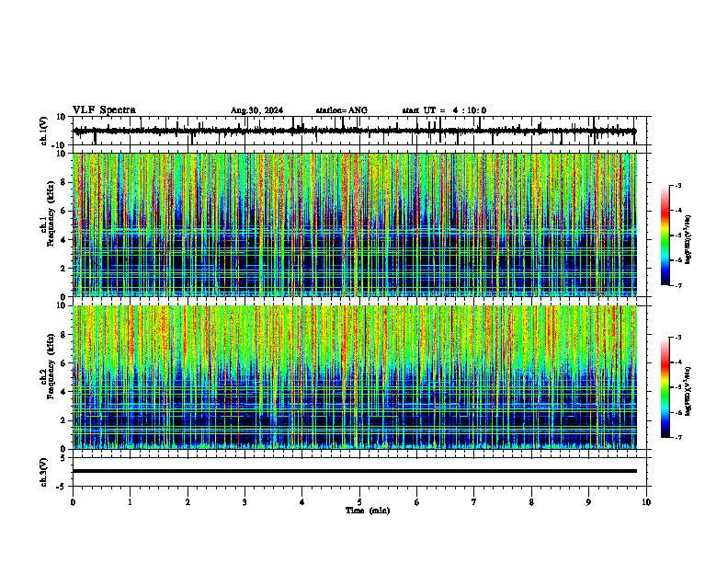Click the "Time (min)" axis label
This screenshot has height=563, width=728.
coord(368,511)
